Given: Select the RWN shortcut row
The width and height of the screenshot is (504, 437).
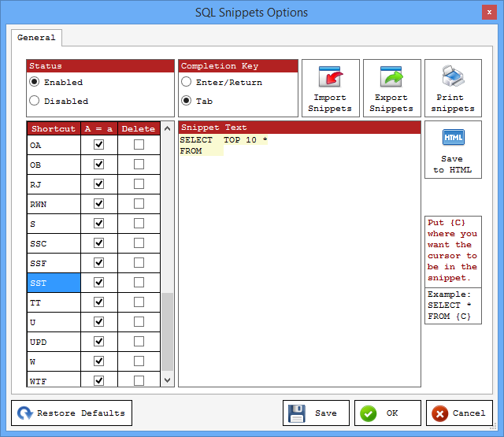Looking at the screenshot, I should coord(54,204).
